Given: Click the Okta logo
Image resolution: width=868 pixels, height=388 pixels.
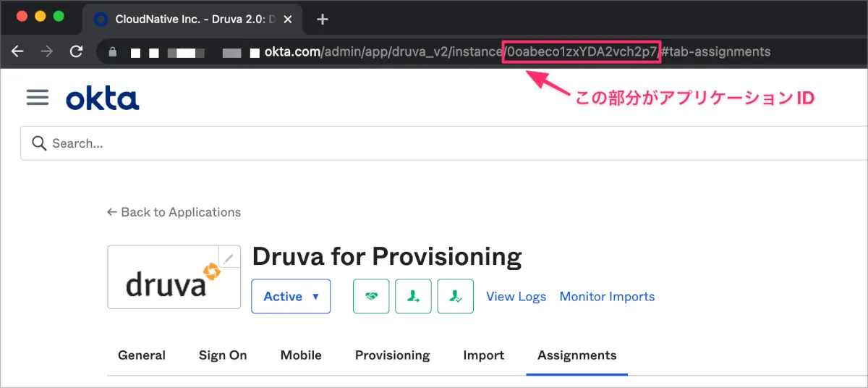Looking at the screenshot, I should [102, 98].
